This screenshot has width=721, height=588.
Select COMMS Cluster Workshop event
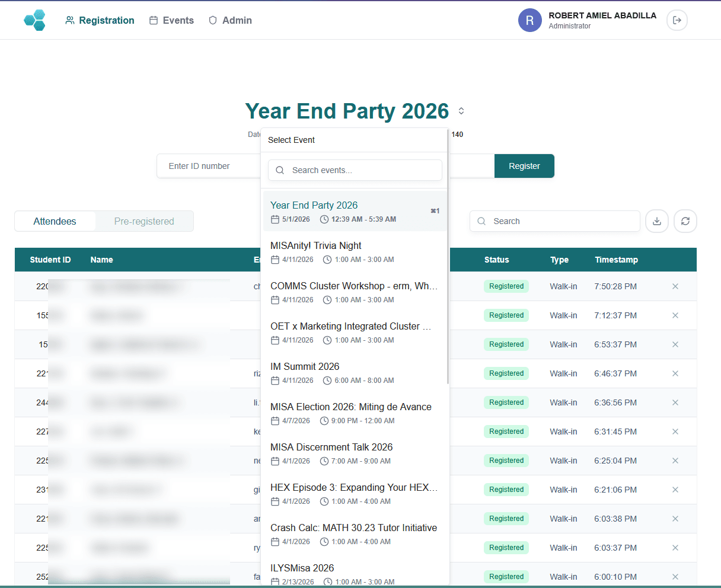pos(355,292)
